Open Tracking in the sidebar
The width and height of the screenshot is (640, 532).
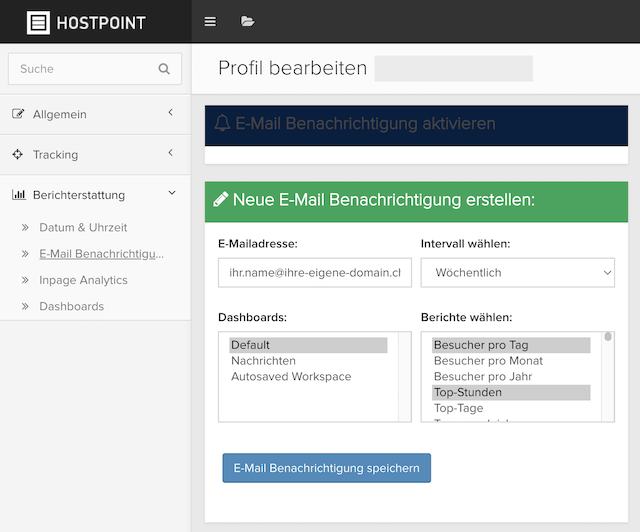pyautogui.click(x=95, y=155)
